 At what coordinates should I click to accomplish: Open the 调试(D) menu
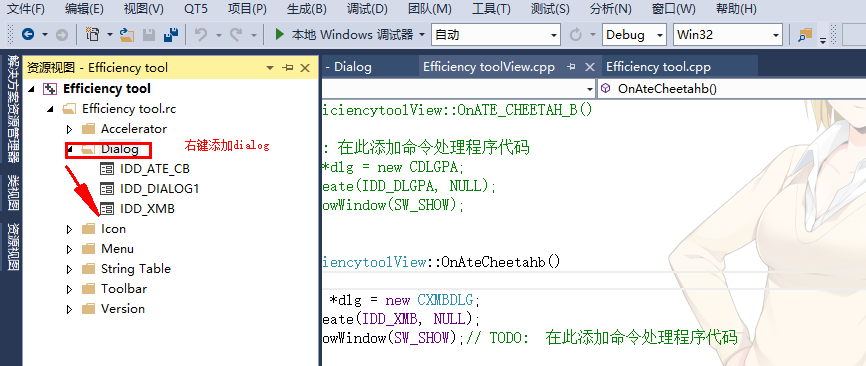(367, 9)
